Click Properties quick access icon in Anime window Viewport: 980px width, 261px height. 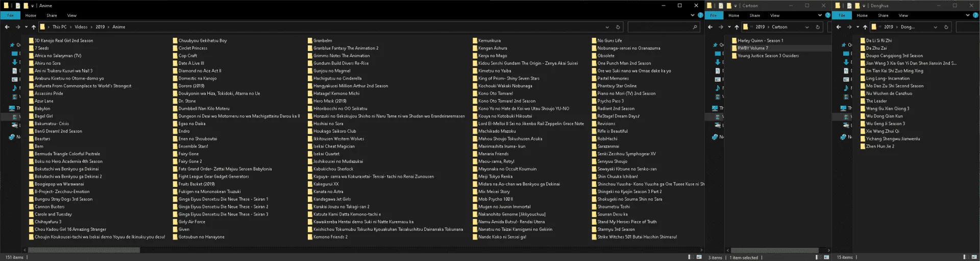coord(17,6)
